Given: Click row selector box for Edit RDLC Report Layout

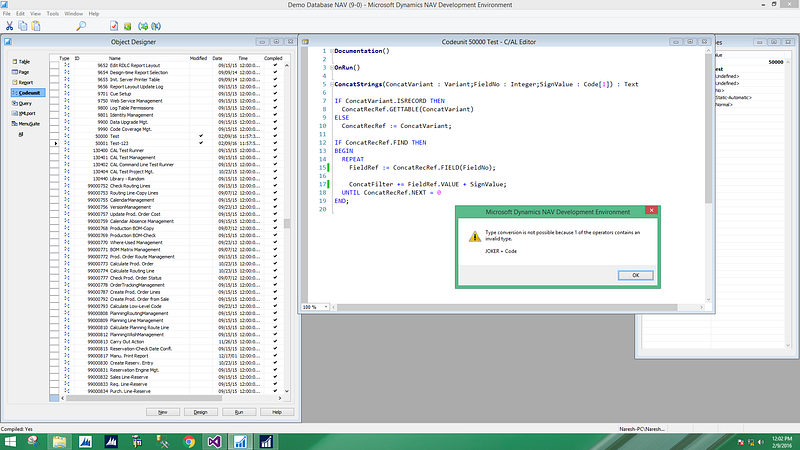Looking at the screenshot, I should point(54,65).
